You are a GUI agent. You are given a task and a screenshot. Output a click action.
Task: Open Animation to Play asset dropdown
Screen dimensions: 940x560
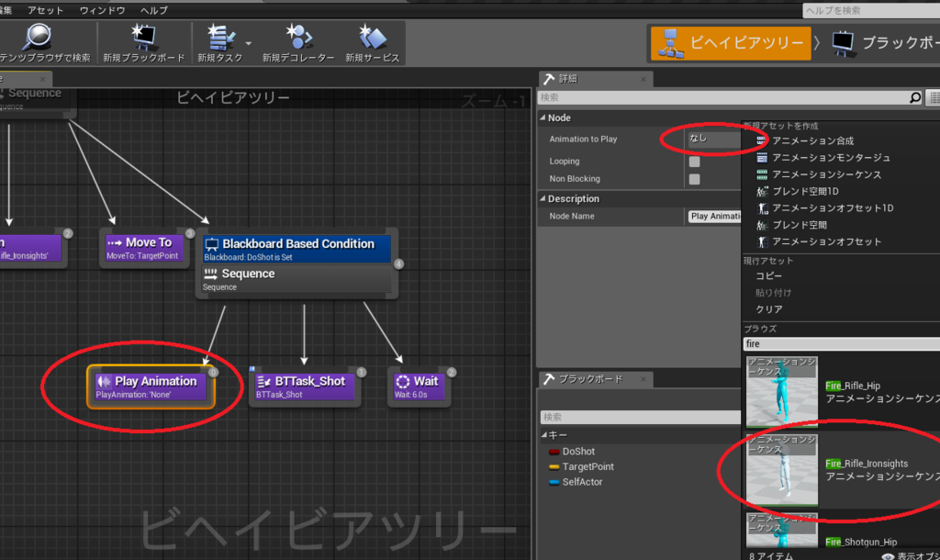tap(713, 139)
